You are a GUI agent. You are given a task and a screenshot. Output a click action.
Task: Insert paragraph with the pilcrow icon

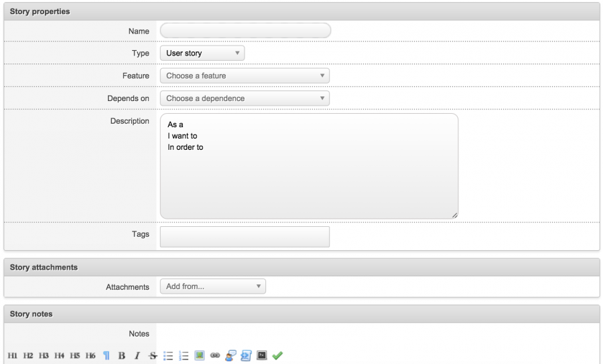coord(107,355)
